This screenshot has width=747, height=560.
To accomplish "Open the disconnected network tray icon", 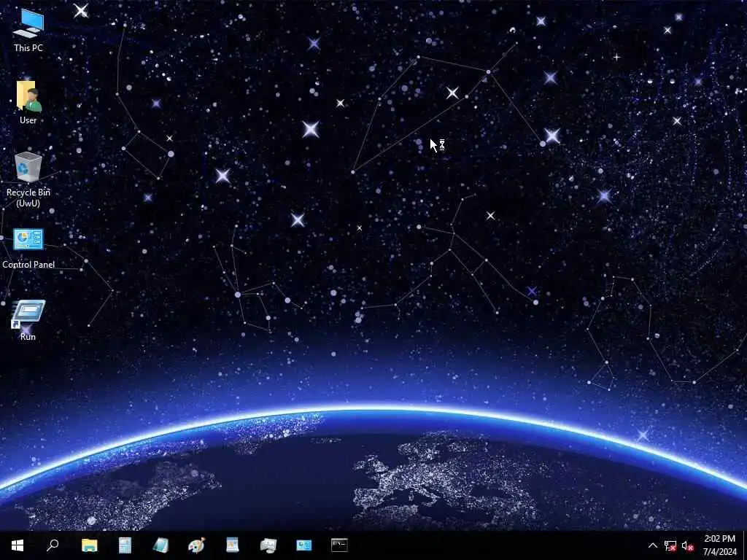I will [x=670, y=545].
